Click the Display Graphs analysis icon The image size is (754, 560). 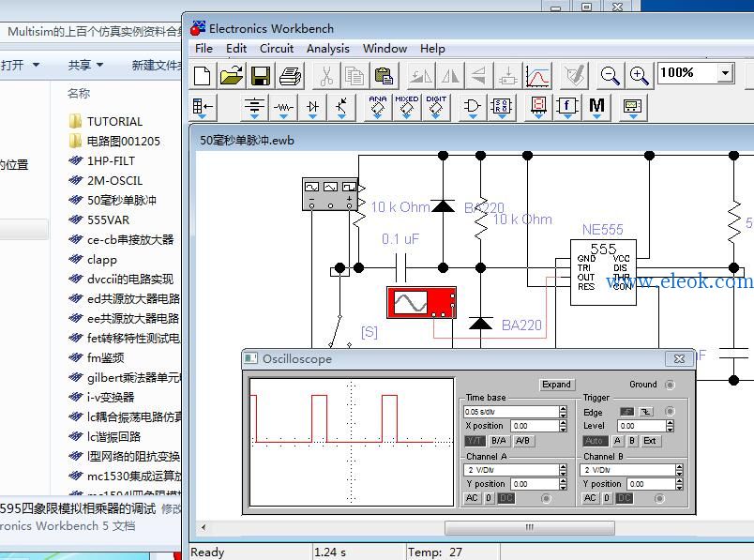[x=537, y=76]
